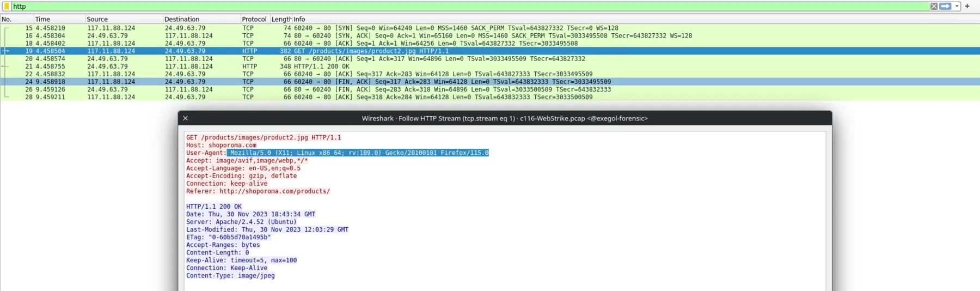The height and width of the screenshot is (291, 980).
Task: Click the Connection: keep-alive request header
Action: 226,183
